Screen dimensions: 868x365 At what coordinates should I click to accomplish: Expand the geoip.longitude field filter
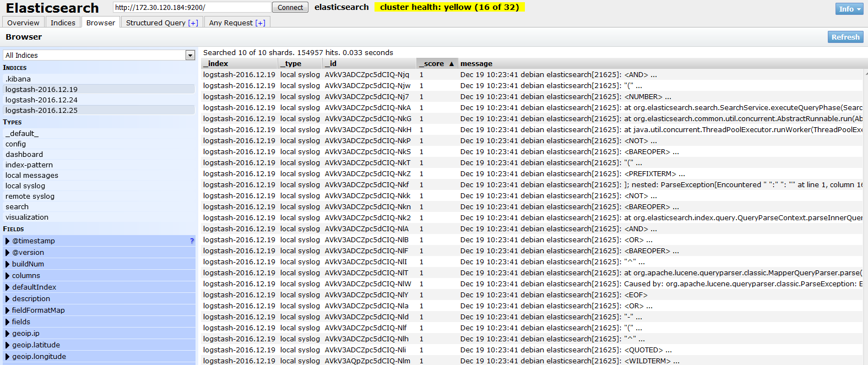tap(99, 356)
